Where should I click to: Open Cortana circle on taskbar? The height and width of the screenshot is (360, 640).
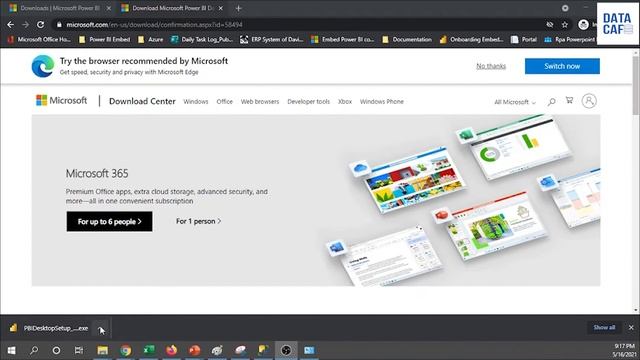click(x=56, y=350)
